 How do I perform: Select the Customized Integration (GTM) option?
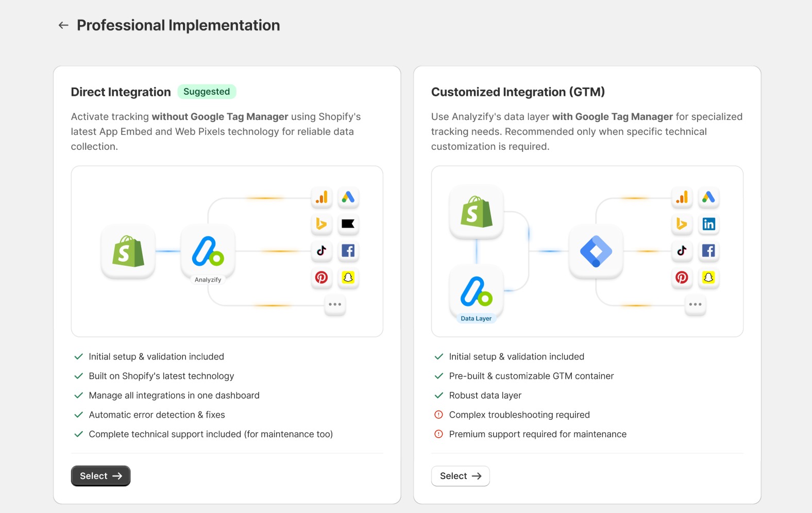click(460, 476)
